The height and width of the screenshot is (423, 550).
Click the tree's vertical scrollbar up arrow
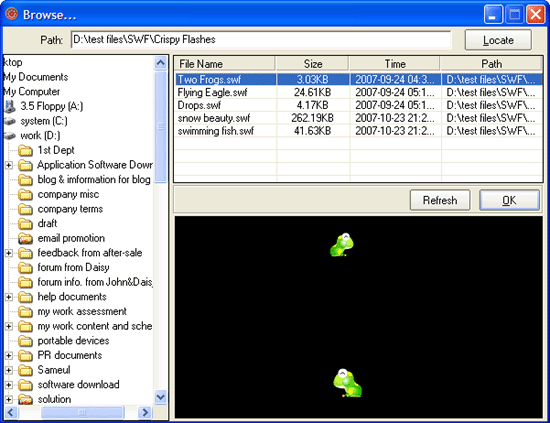click(161, 63)
